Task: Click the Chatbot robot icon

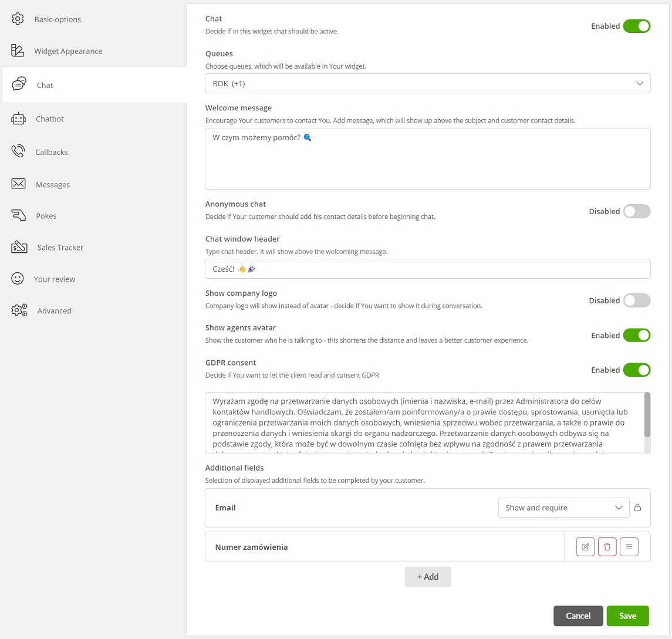Action: pyautogui.click(x=18, y=119)
